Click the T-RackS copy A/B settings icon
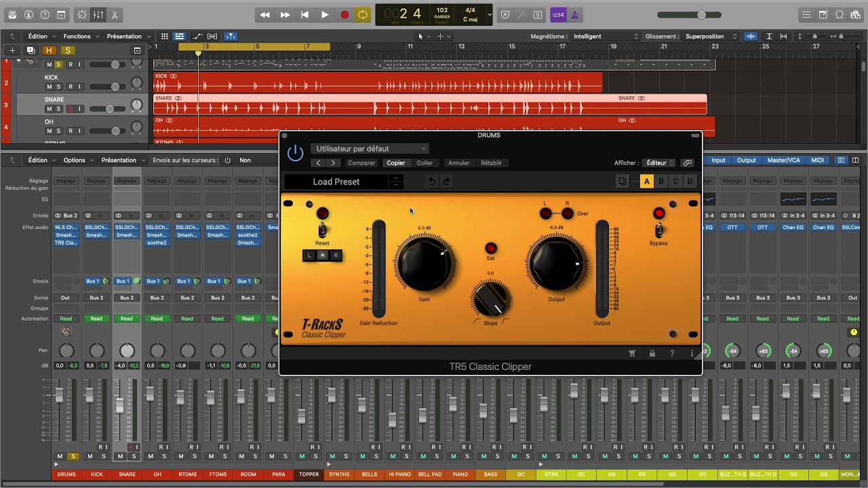 622,182
